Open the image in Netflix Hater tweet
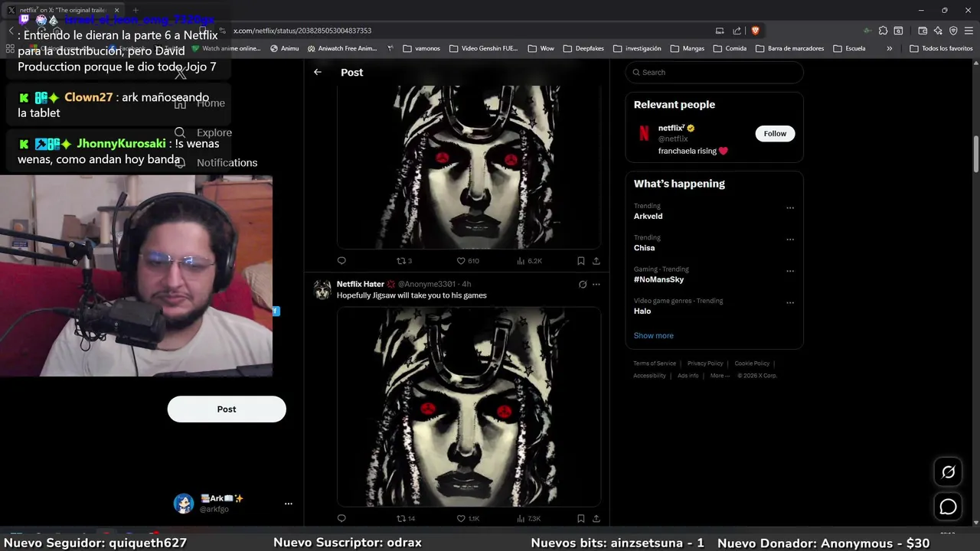 click(469, 407)
